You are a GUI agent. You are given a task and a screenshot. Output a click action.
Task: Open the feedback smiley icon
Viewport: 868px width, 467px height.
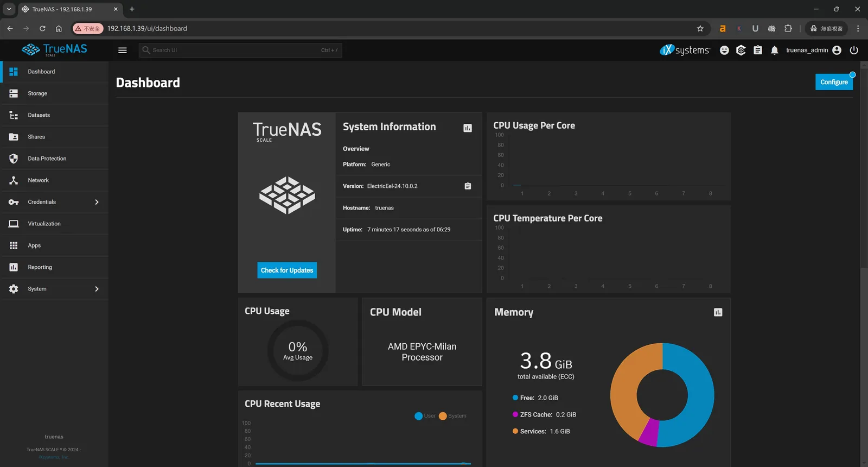pos(724,50)
